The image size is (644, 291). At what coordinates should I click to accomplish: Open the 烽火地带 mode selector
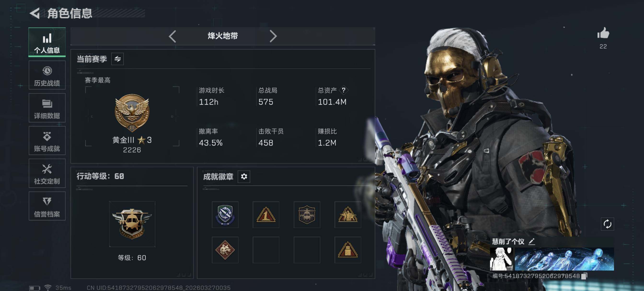(223, 36)
